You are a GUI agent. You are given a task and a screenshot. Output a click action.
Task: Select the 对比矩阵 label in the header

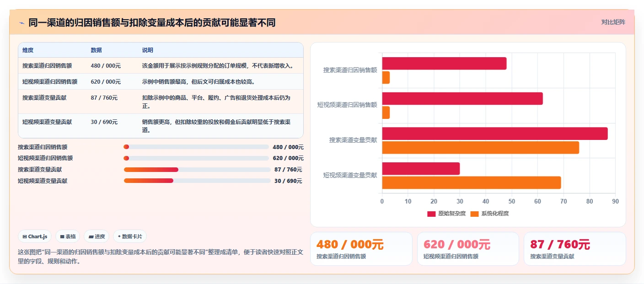(x=613, y=22)
